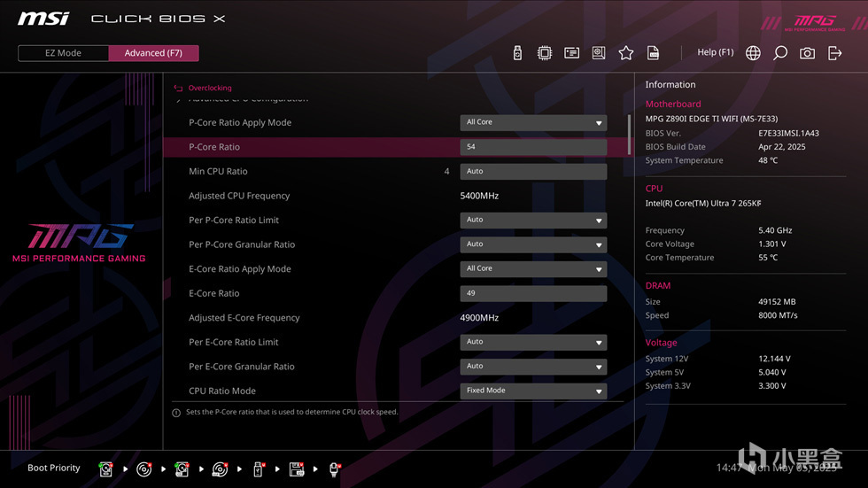The width and height of the screenshot is (868, 488).
Task: Select 'Adjusted CPU Frequency' label
Action: pyautogui.click(x=239, y=196)
